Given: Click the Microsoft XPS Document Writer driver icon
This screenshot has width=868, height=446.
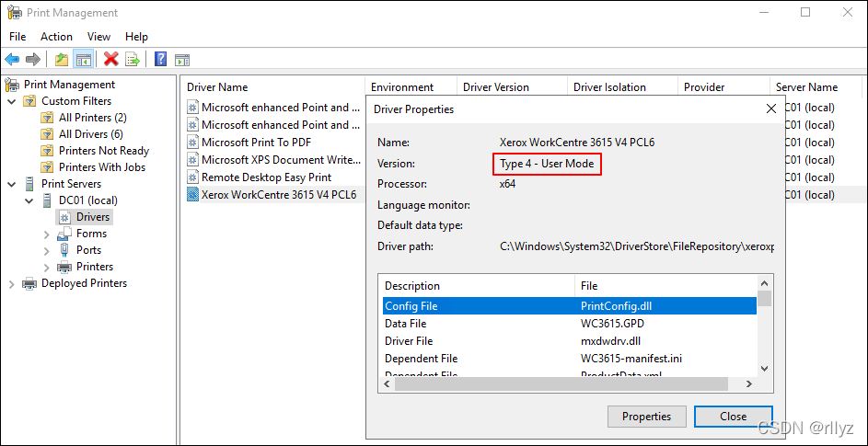Looking at the screenshot, I should [192, 160].
